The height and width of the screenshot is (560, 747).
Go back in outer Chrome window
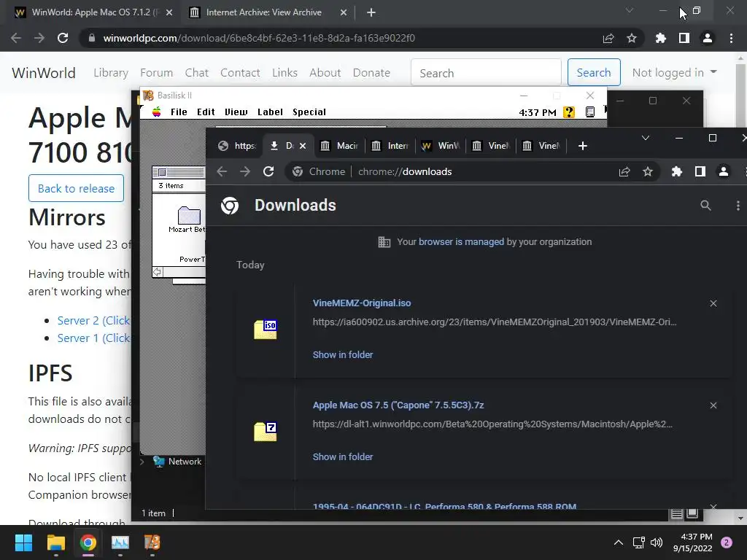[x=16, y=38]
